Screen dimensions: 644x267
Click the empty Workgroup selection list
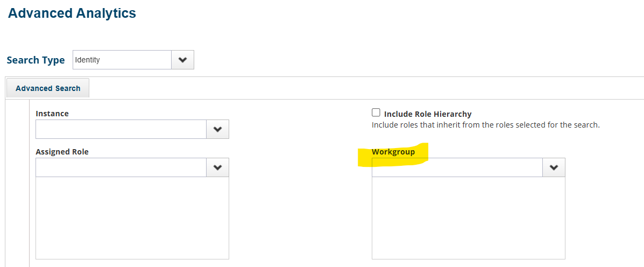[x=468, y=218]
